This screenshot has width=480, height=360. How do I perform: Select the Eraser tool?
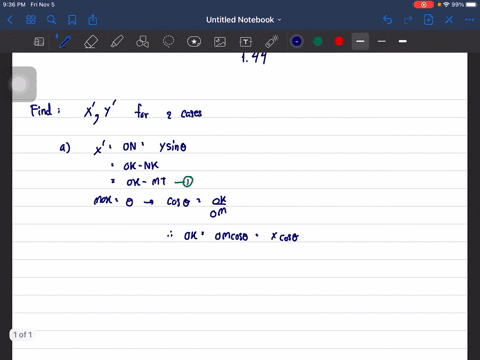click(91, 42)
